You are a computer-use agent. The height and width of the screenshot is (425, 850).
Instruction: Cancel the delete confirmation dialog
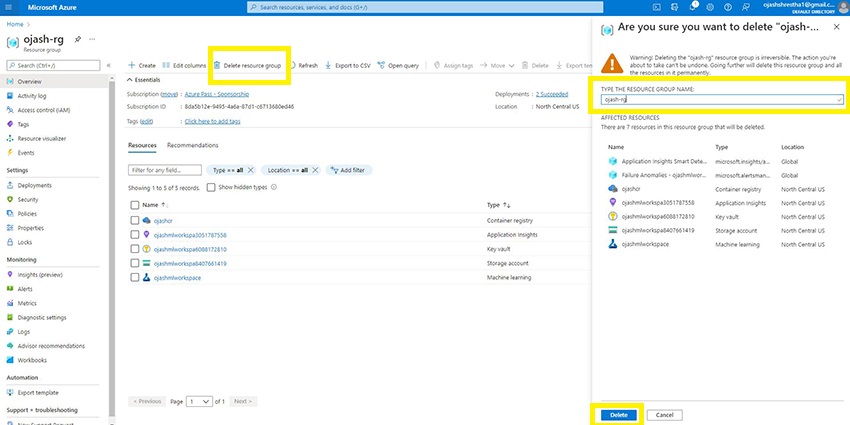tap(665, 415)
